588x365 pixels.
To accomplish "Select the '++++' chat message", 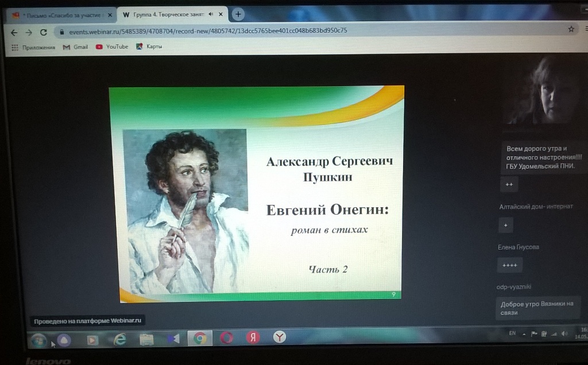I will pos(510,265).
